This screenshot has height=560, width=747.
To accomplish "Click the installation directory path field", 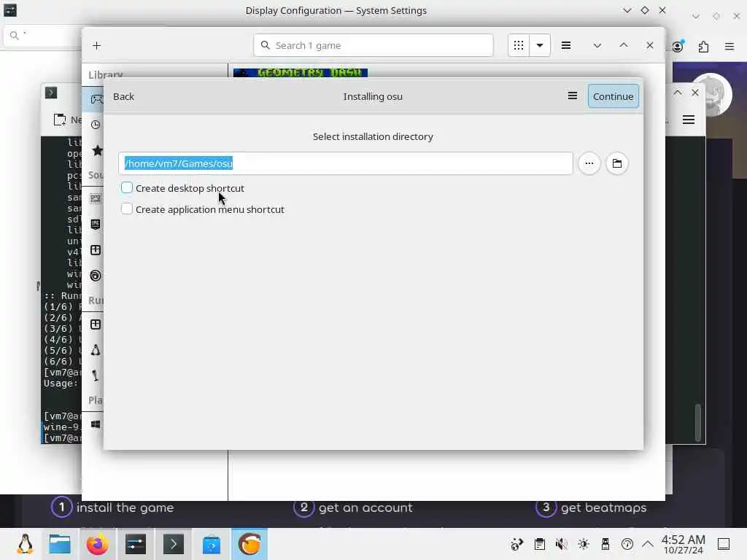I will 346,163.
